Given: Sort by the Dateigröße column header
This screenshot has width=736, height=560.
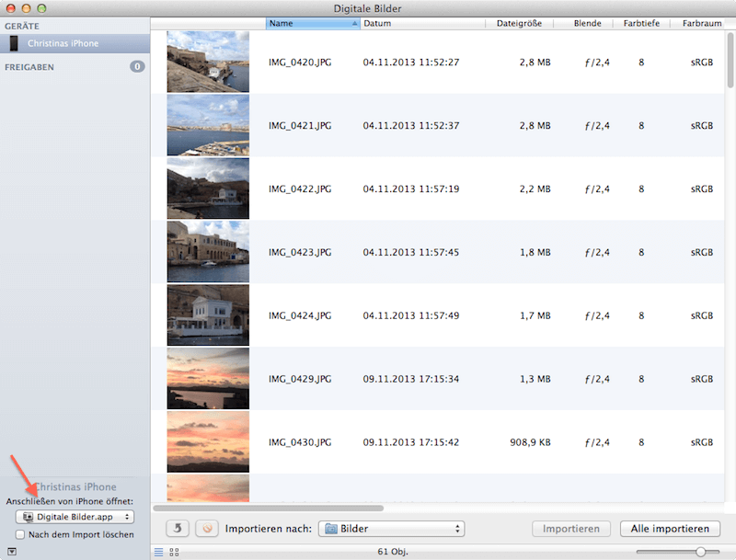Looking at the screenshot, I should 520,23.
